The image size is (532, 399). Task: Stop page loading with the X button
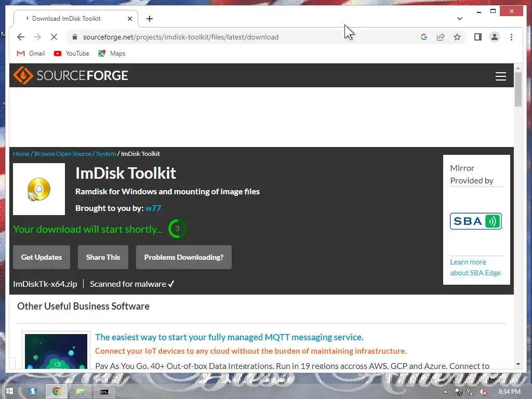[x=54, y=37]
